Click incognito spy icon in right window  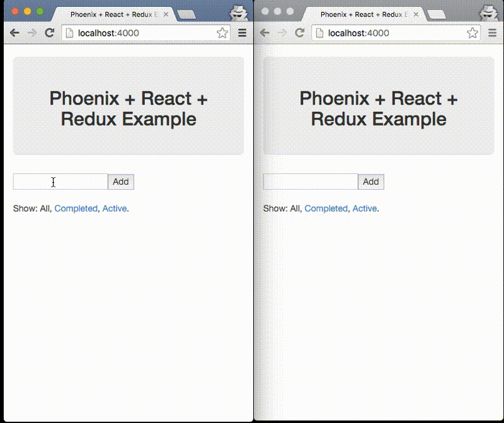coord(489,13)
